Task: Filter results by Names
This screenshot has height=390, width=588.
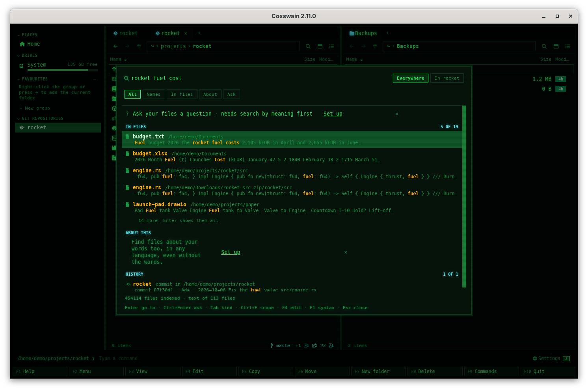Action: point(154,94)
